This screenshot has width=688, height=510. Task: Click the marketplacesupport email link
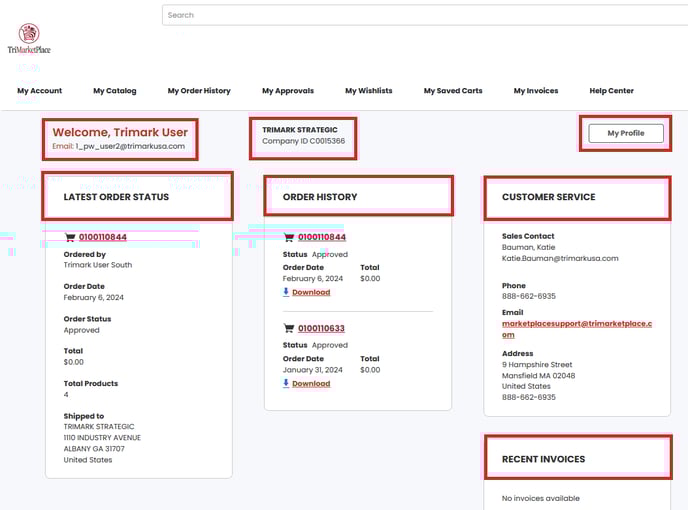pos(577,329)
